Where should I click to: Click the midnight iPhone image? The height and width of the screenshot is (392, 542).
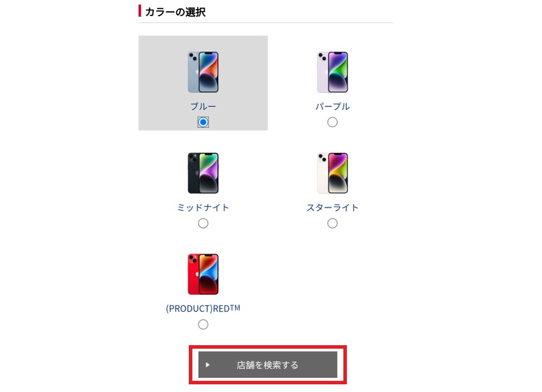(203, 173)
